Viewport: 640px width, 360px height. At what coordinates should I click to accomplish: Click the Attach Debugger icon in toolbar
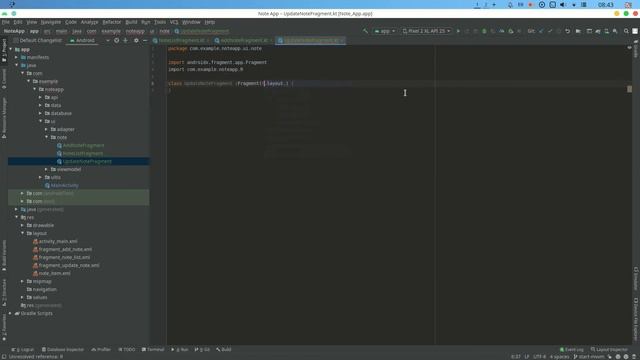511,31
